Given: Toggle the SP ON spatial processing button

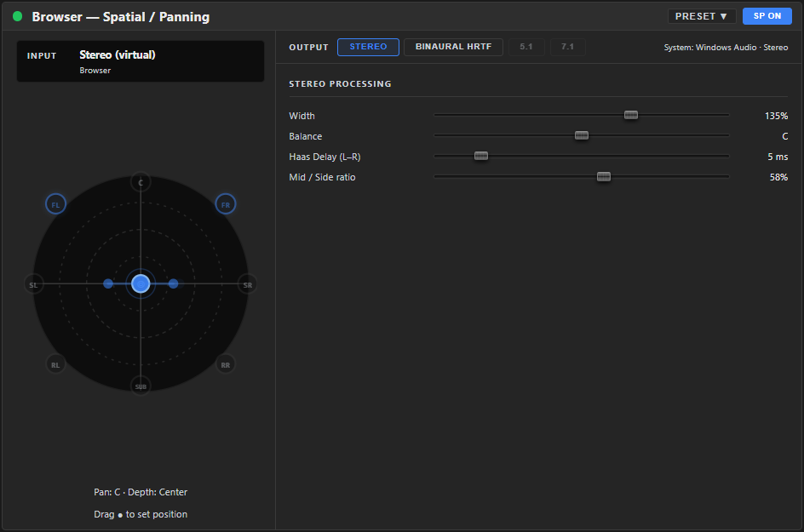Looking at the screenshot, I should tap(767, 16).
